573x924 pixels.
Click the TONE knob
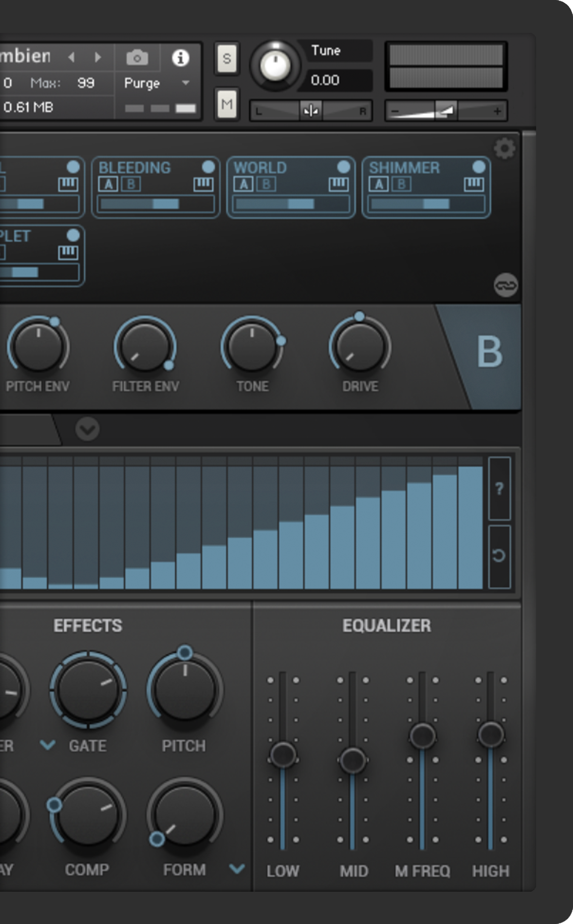(x=252, y=347)
